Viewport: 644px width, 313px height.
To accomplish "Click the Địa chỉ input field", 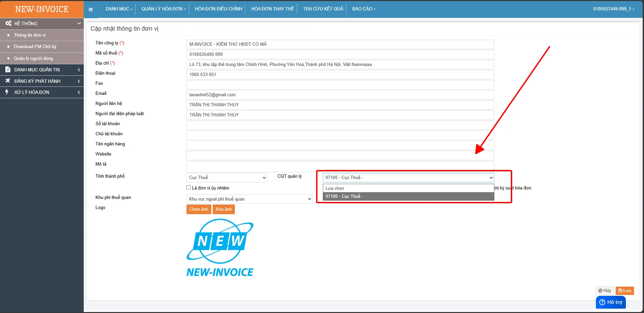I will (340, 64).
